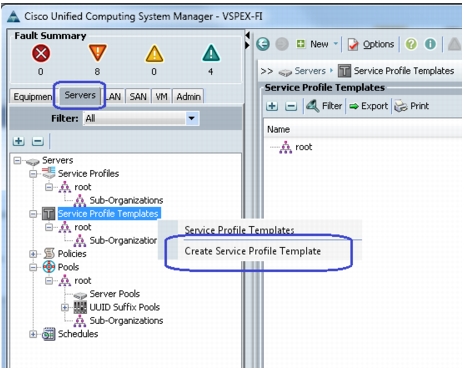Switch to the SAN tab

(x=138, y=97)
